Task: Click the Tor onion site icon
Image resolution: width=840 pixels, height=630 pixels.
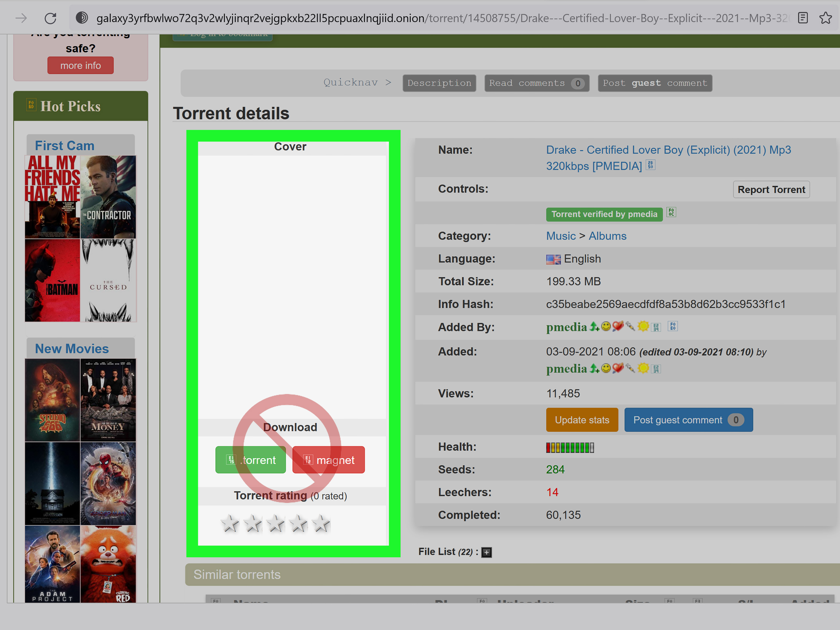Action: tap(82, 18)
